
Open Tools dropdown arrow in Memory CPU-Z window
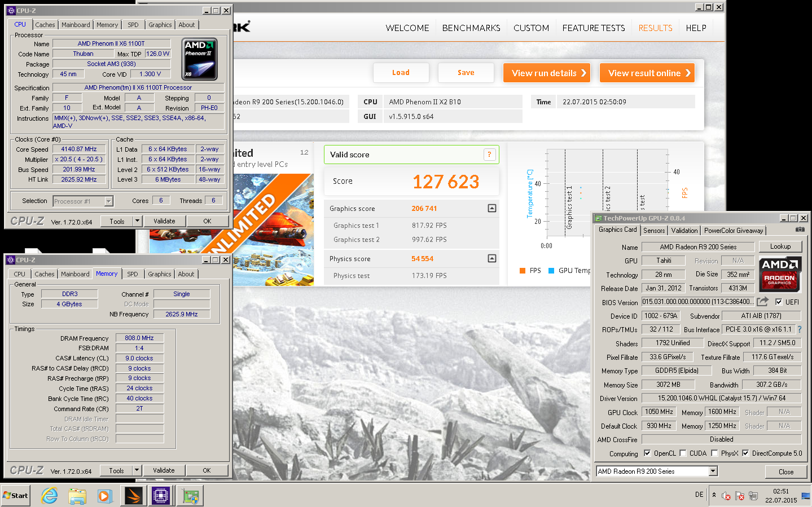(137, 470)
